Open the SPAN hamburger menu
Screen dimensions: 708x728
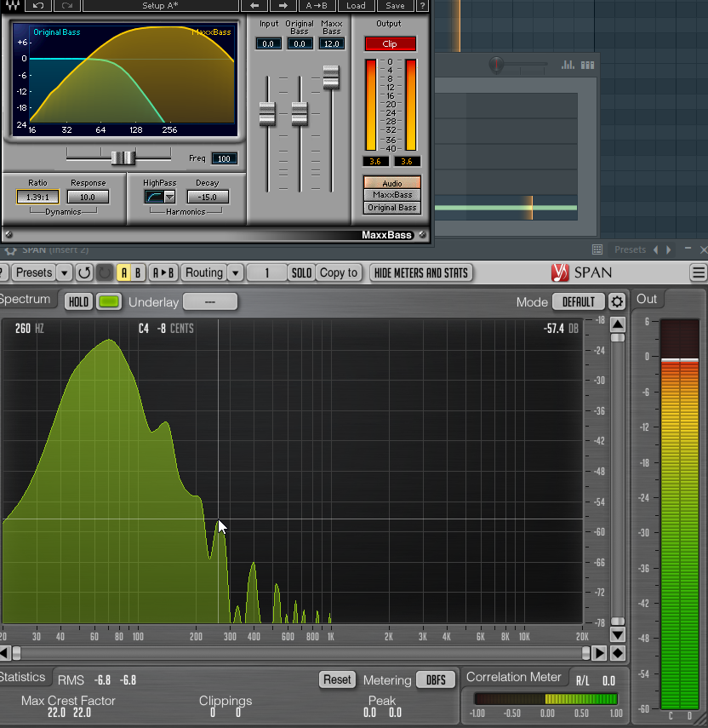pos(698,272)
